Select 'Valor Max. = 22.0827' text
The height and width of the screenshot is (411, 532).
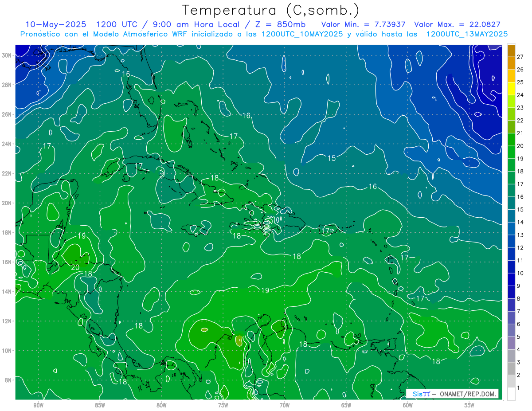457,25
